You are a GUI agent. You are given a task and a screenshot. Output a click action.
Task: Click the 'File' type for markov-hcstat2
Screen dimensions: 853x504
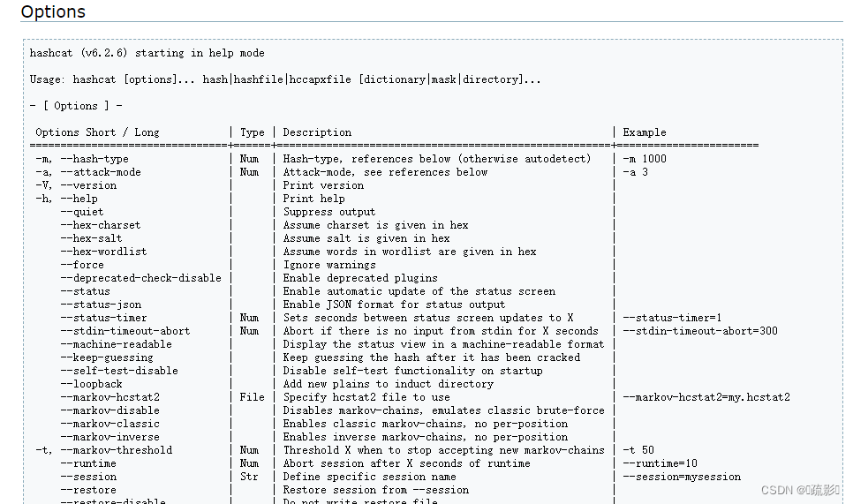(252, 397)
